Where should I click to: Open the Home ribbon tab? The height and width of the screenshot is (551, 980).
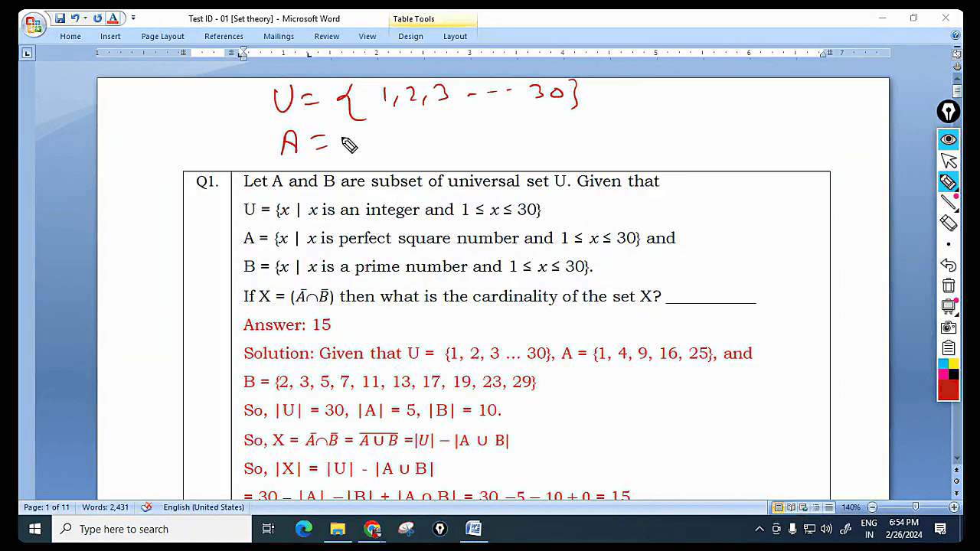70,36
